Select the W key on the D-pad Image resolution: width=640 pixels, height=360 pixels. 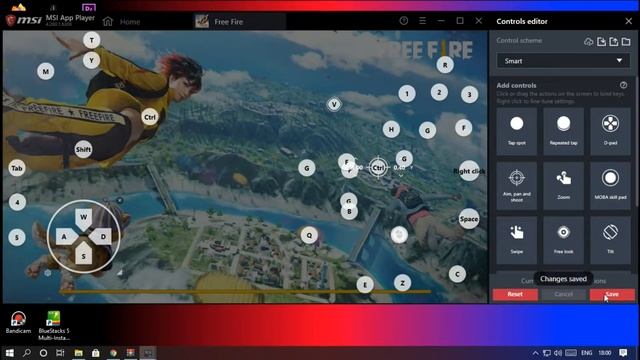click(83, 218)
